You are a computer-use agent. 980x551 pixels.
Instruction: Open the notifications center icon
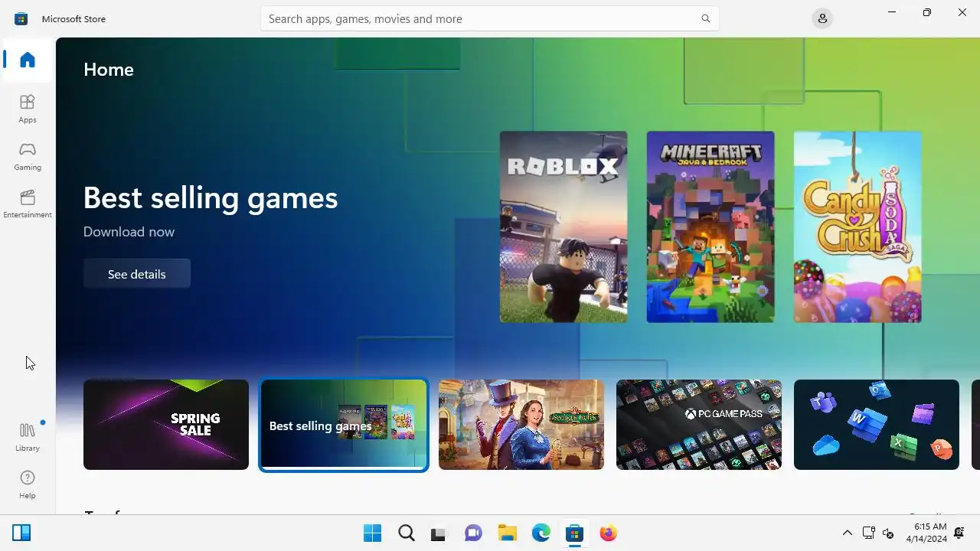click(959, 533)
